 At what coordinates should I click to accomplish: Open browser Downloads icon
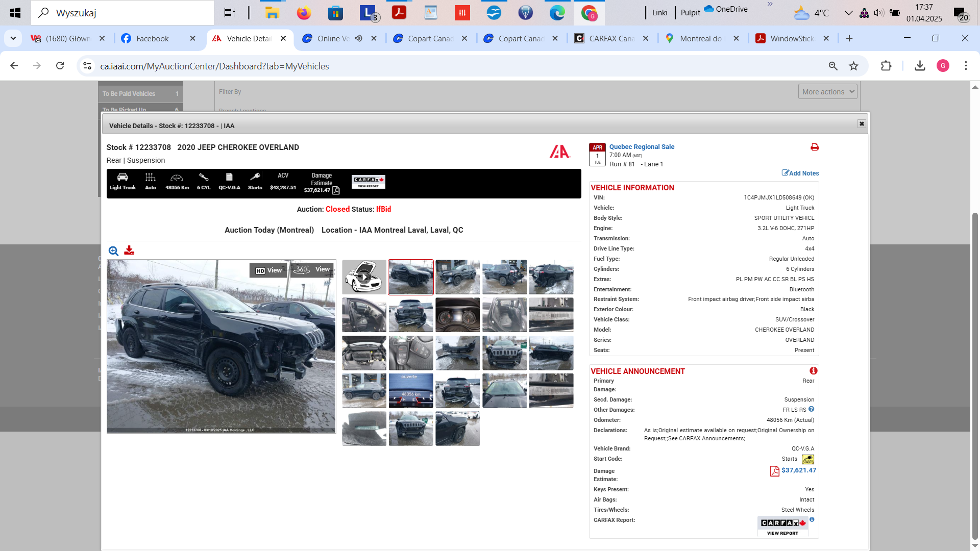(x=920, y=66)
